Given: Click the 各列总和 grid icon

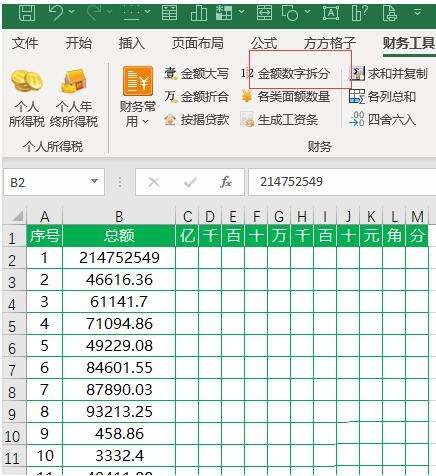Looking at the screenshot, I should pyautogui.click(x=357, y=96).
